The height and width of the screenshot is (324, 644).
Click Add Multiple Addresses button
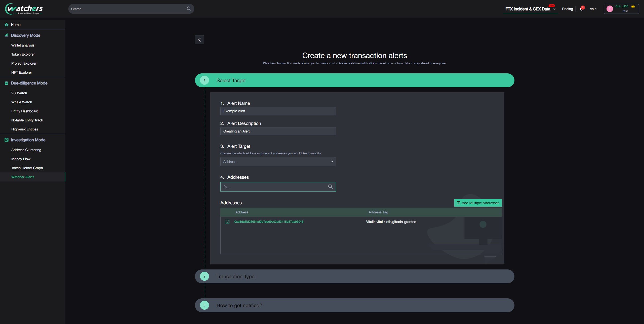coord(478,203)
